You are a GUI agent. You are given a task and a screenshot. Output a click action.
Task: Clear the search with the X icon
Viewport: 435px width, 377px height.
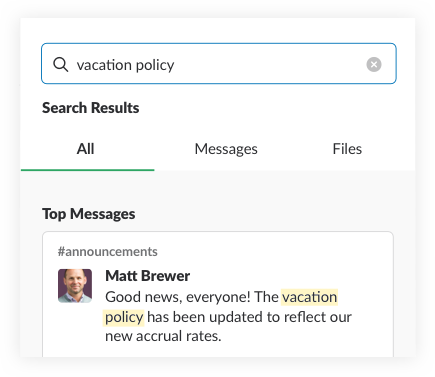[374, 64]
